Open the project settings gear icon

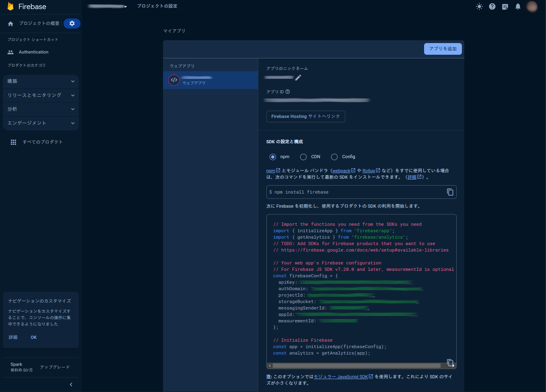(x=72, y=23)
